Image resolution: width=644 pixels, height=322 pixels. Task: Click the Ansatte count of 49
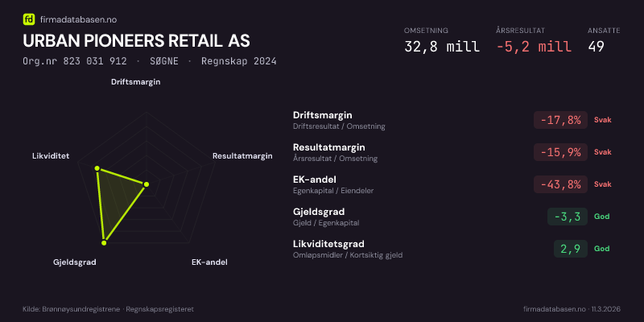click(597, 47)
